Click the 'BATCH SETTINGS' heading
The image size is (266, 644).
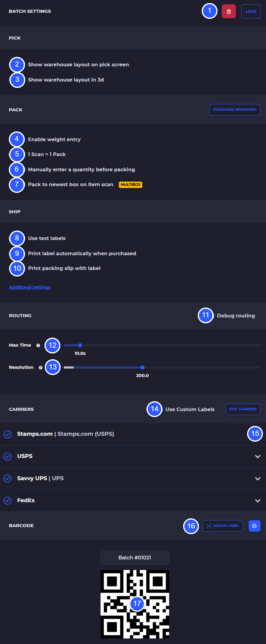pyautogui.click(x=30, y=11)
